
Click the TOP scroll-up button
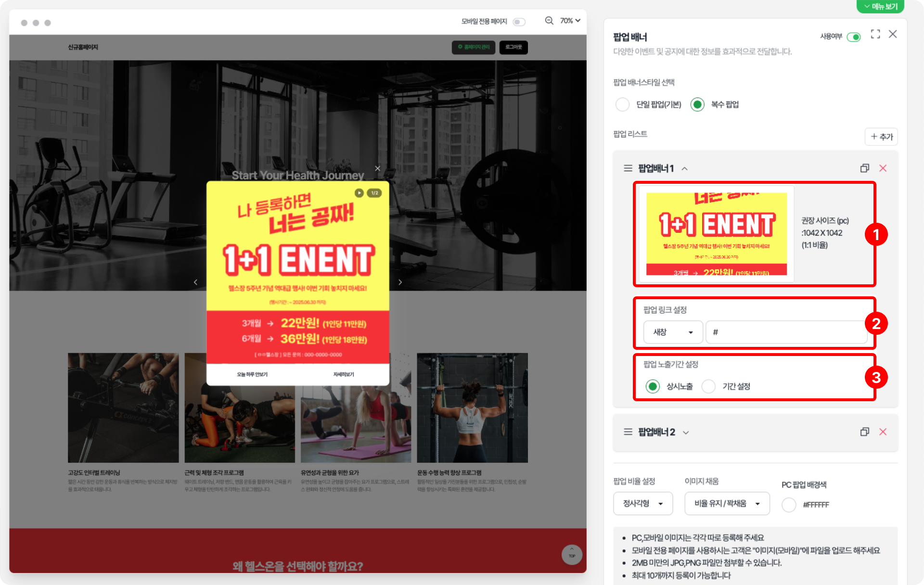click(572, 555)
